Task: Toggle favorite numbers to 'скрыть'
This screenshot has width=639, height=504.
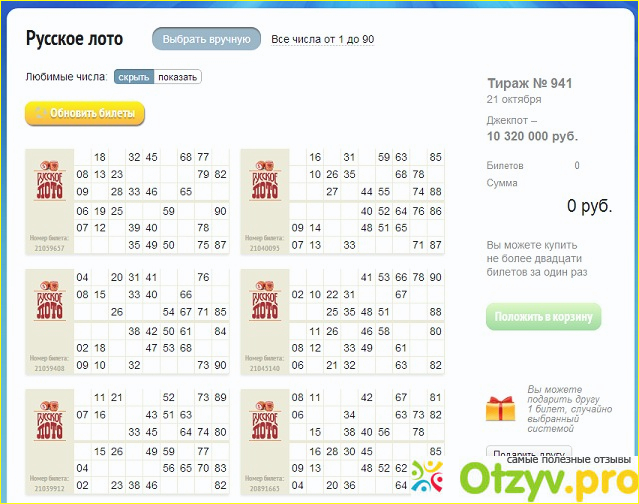Action: coord(134,77)
